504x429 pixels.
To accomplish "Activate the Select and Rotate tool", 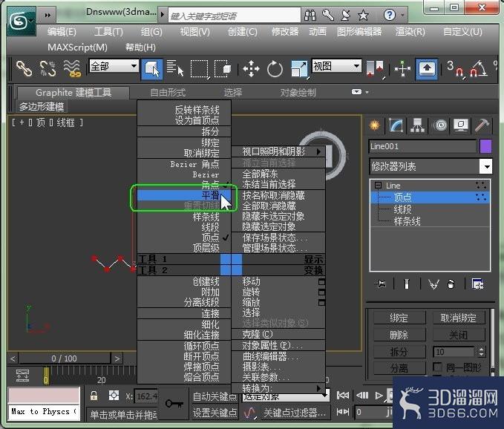I will 275,68.
